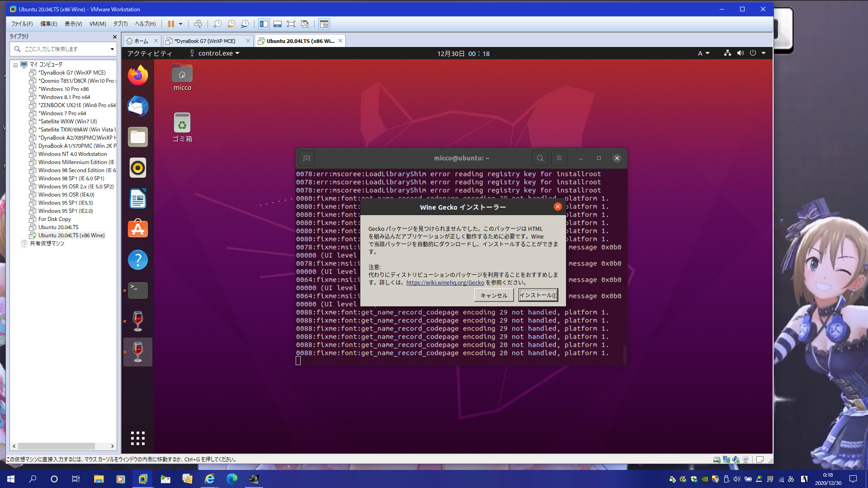This screenshot has width=868, height=488.
Task: Open the ゴミ箱 trash desktop icon
Action: 182,128
